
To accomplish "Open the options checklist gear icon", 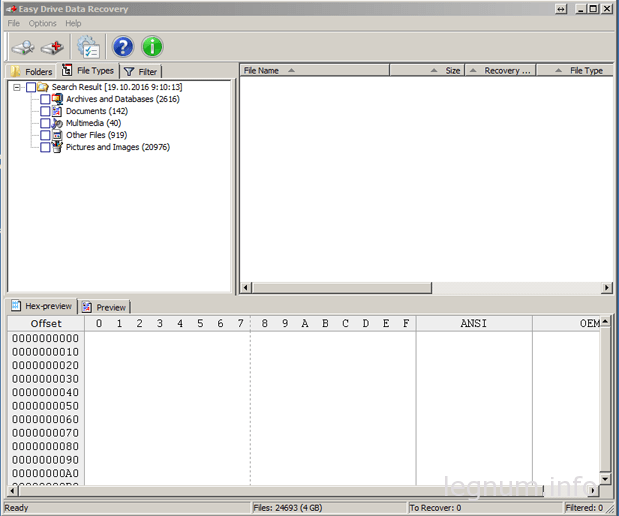I will pos(88,47).
